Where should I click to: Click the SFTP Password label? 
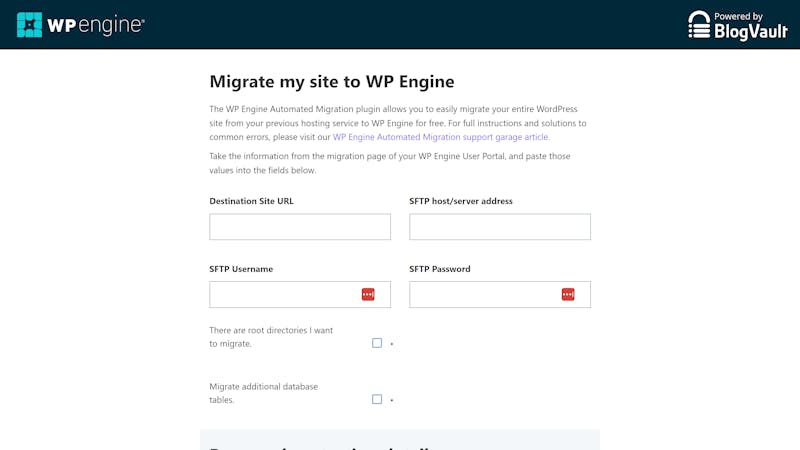coord(440,269)
